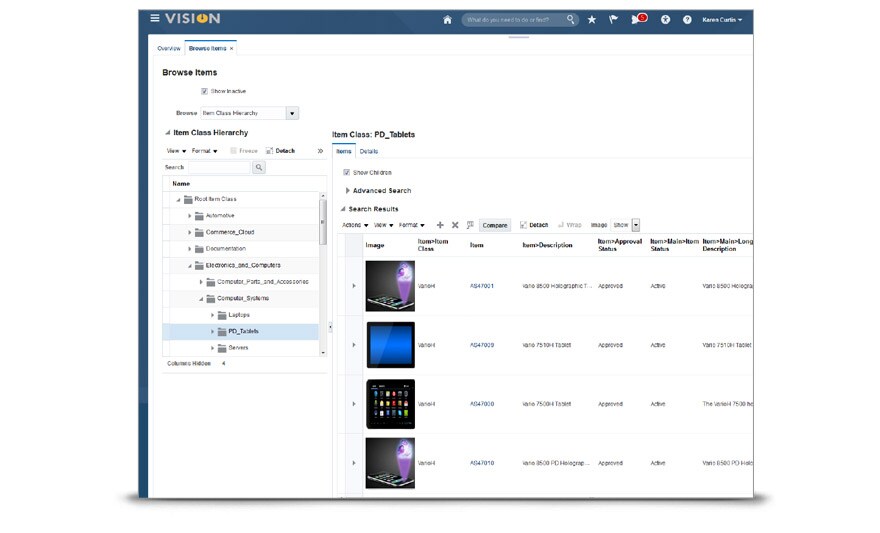
Task: Open the Watchlist flag icon
Action: click(613, 19)
